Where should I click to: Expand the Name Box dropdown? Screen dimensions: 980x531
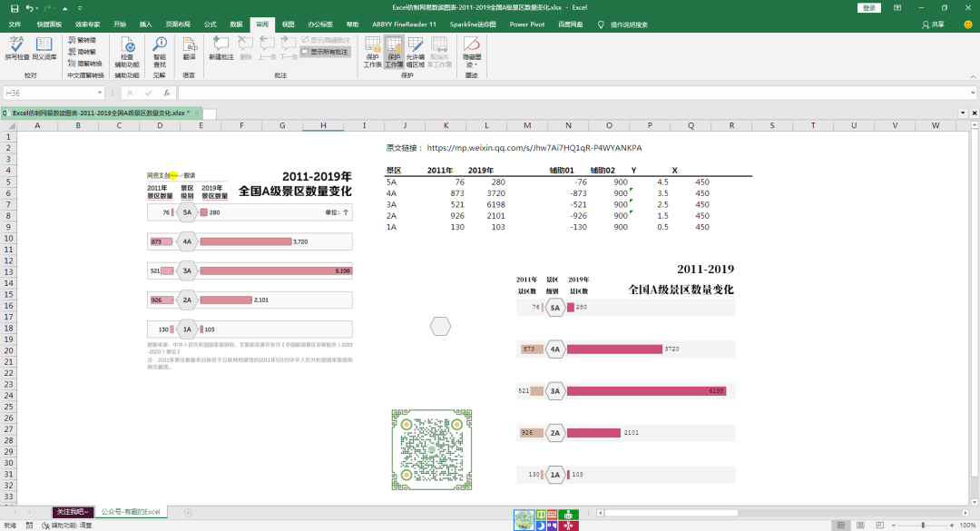(x=100, y=93)
